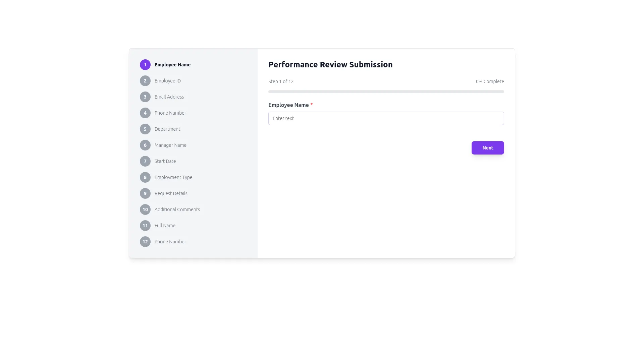The image size is (644, 362).
Task: Select the Manager Name step label
Action: coord(170,145)
